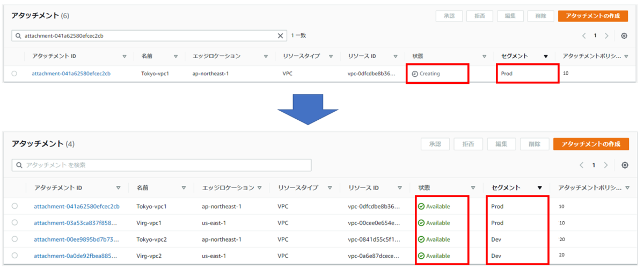The height and width of the screenshot is (269, 644).
Task: Sort by リソース ID in top panel
Action: 396,56
